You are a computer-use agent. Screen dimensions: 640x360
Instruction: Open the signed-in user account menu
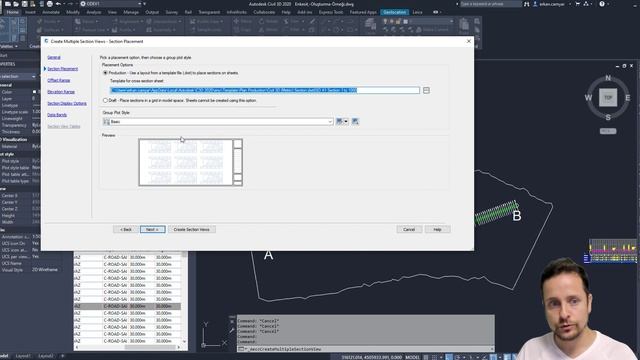point(551,4)
